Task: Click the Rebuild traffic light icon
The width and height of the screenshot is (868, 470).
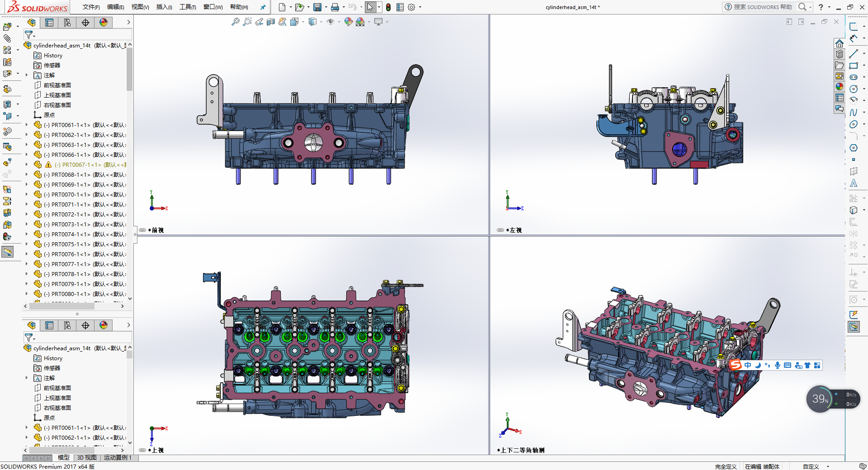Action: pos(388,7)
